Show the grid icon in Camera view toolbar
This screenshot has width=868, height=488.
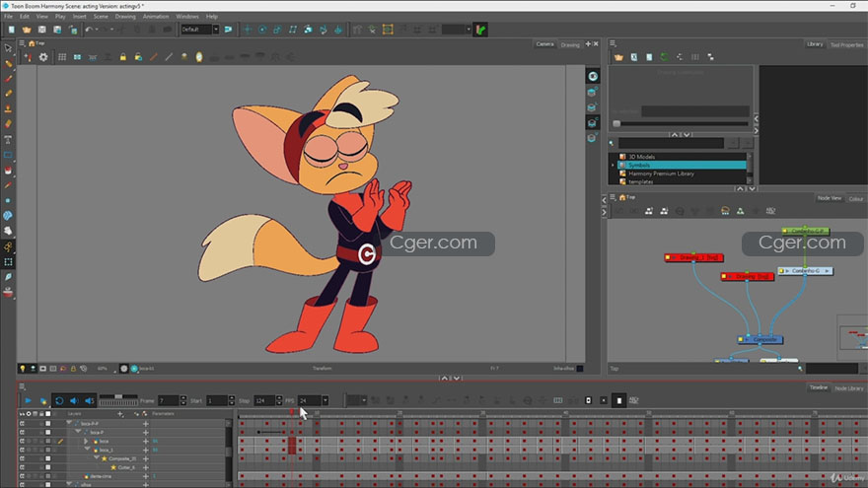[x=62, y=57]
